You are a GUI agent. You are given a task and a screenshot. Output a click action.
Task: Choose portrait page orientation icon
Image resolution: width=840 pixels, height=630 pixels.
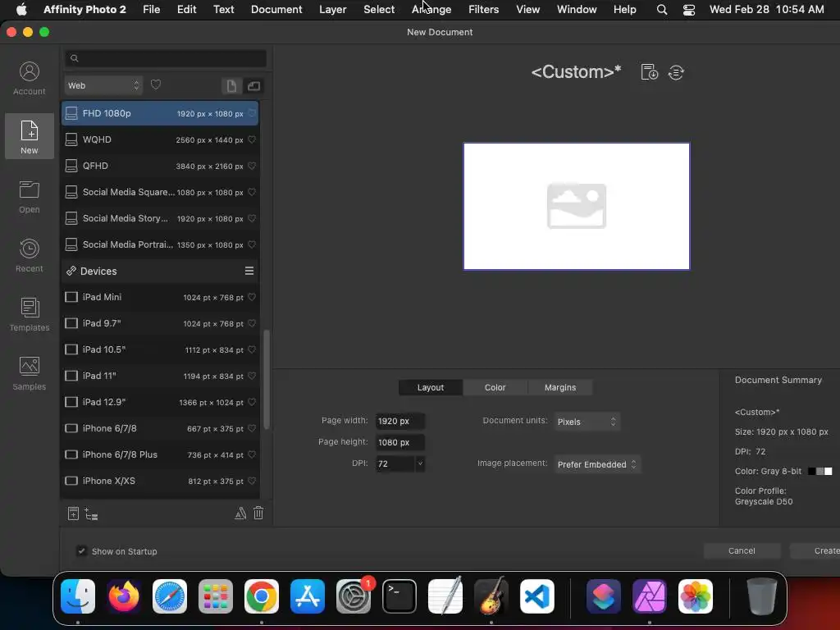point(231,85)
